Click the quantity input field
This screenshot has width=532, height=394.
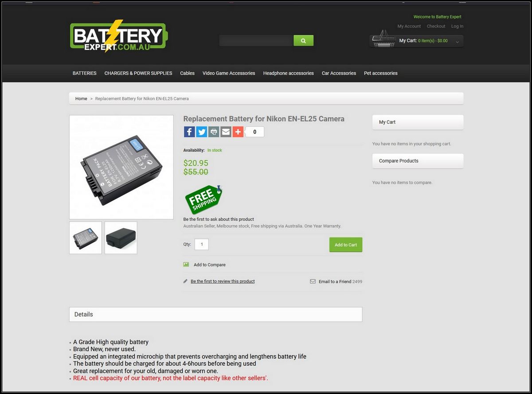[202, 244]
